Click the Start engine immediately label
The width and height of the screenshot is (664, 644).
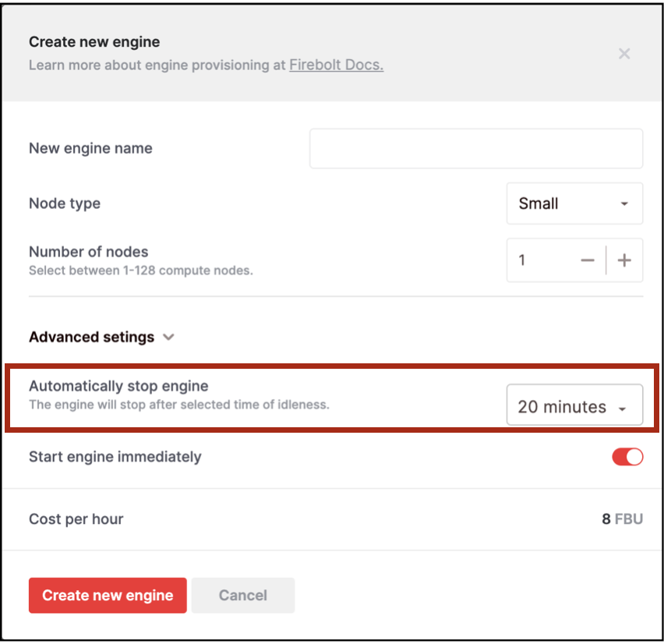click(x=115, y=457)
